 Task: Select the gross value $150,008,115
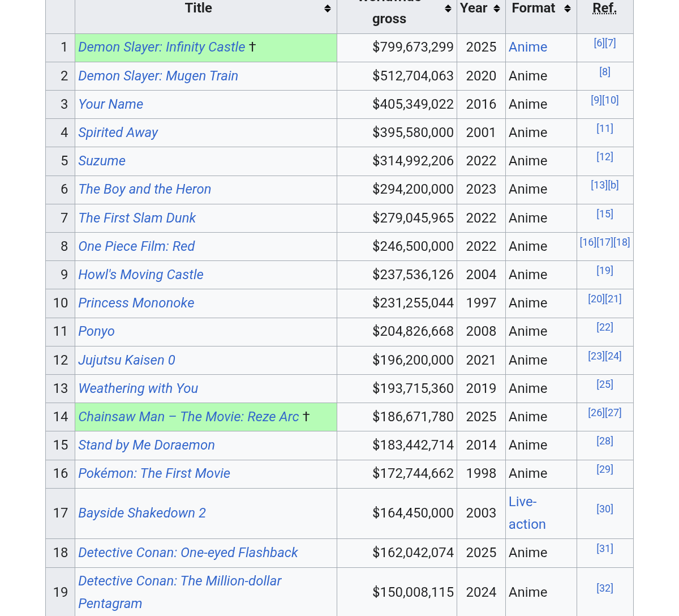click(x=413, y=592)
